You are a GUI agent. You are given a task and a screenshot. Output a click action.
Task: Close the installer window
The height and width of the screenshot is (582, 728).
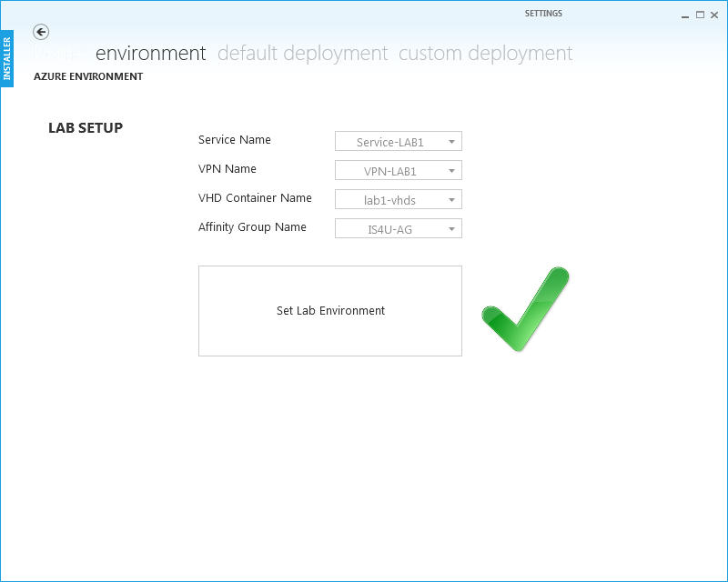(714, 15)
